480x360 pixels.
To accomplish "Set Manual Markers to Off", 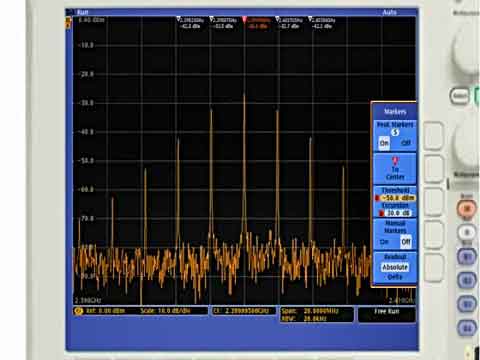I will tap(406, 242).
